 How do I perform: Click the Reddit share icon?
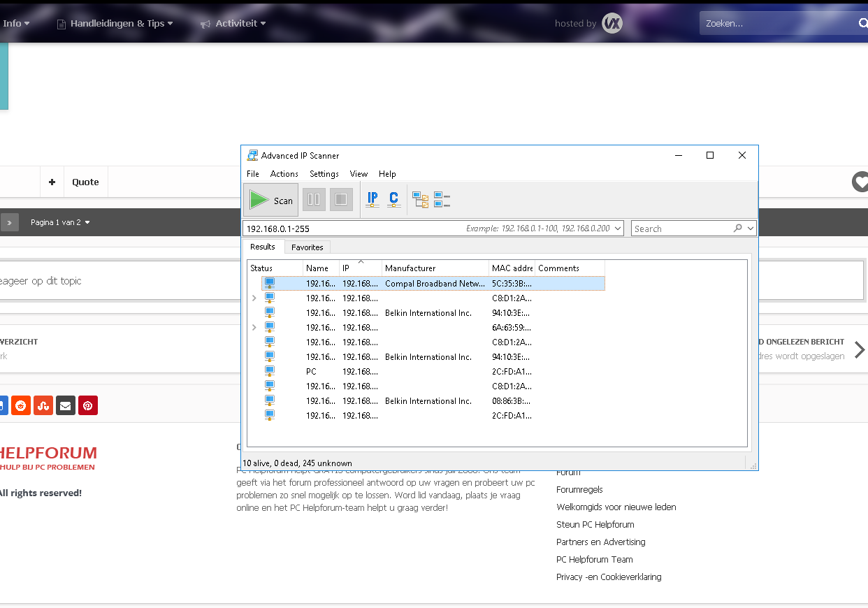point(21,405)
